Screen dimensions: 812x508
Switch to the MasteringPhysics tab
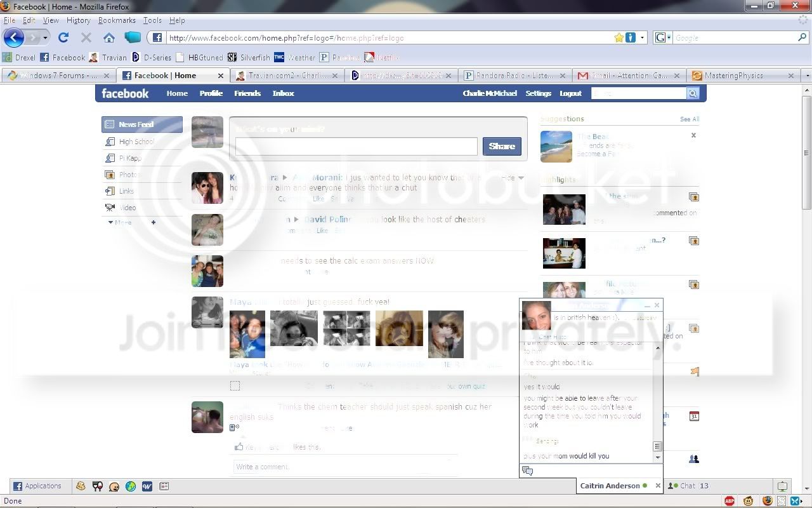744,75
